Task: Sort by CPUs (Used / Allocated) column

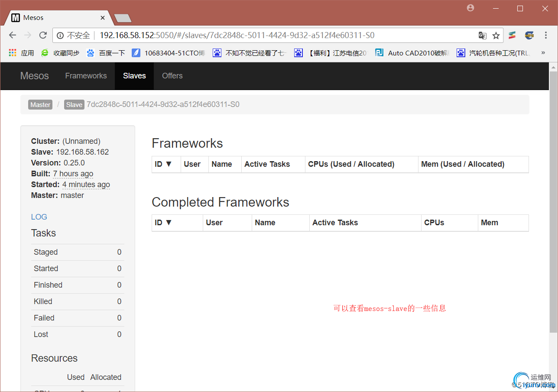Action: [362, 164]
